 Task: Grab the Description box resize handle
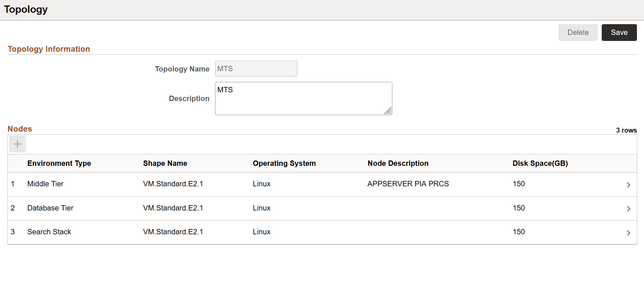388,111
